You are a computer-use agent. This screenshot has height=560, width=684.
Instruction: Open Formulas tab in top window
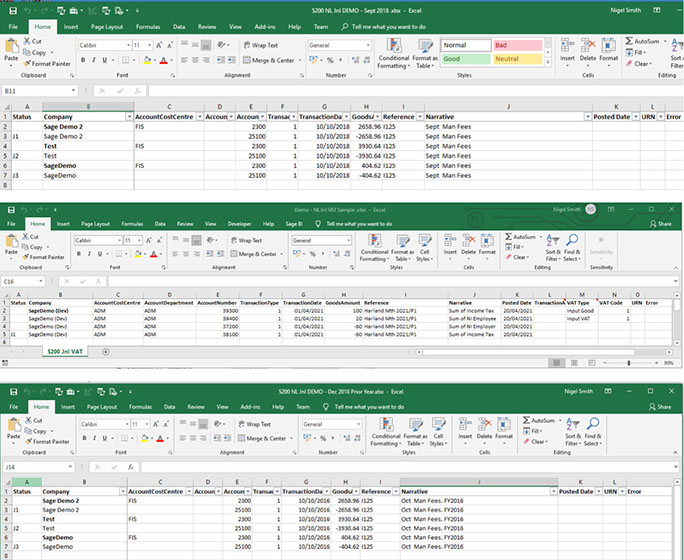148,27
